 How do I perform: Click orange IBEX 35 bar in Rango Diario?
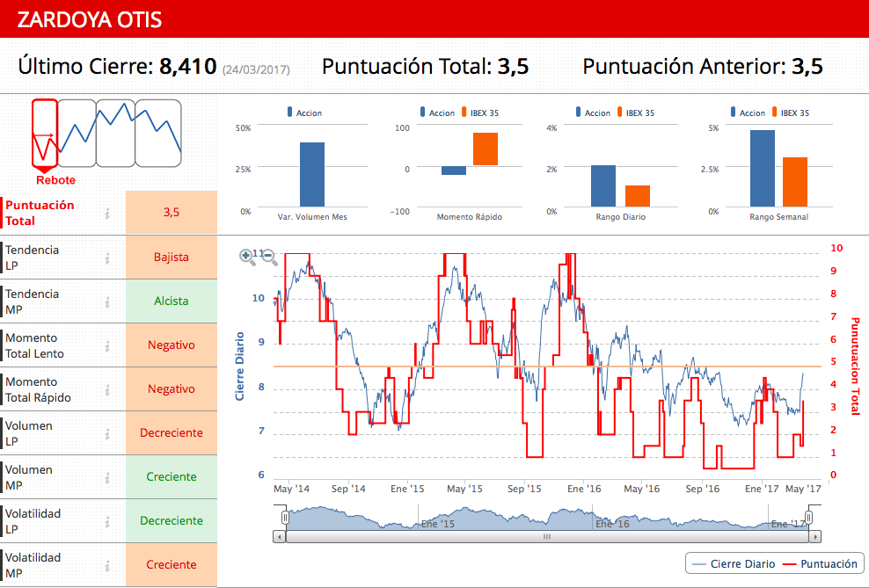coord(638,196)
